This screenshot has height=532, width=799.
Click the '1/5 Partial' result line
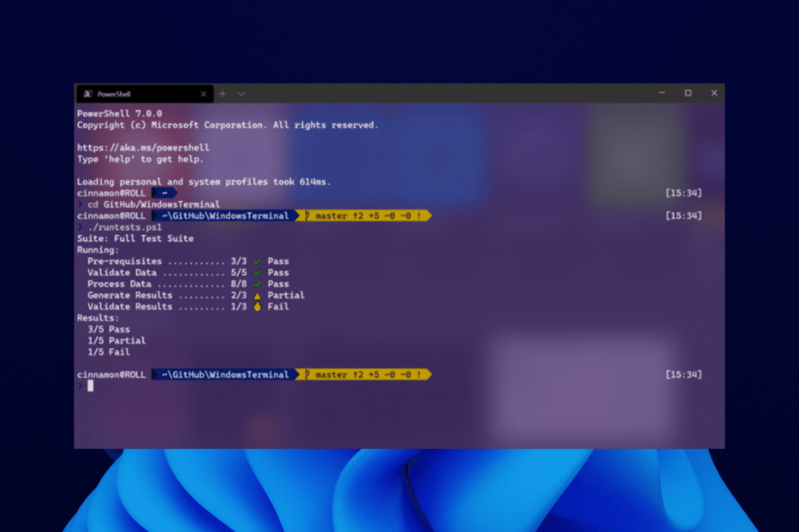click(x=116, y=341)
